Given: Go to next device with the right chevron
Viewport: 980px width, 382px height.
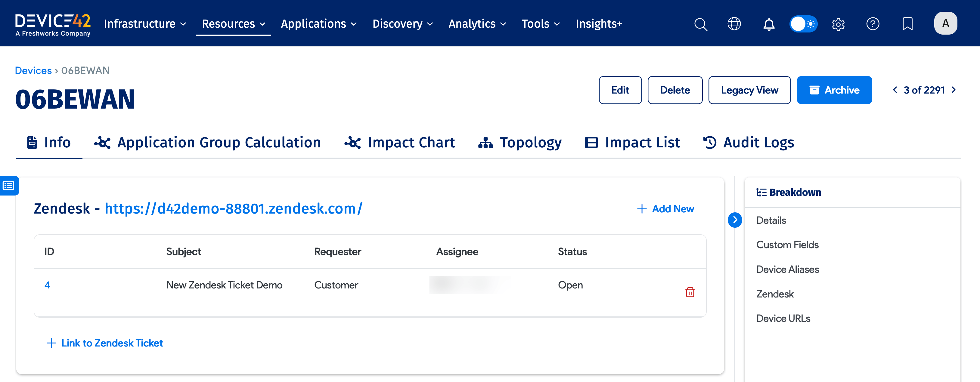Looking at the screenshot, I should pyautogui.click(x=954, y=90).
